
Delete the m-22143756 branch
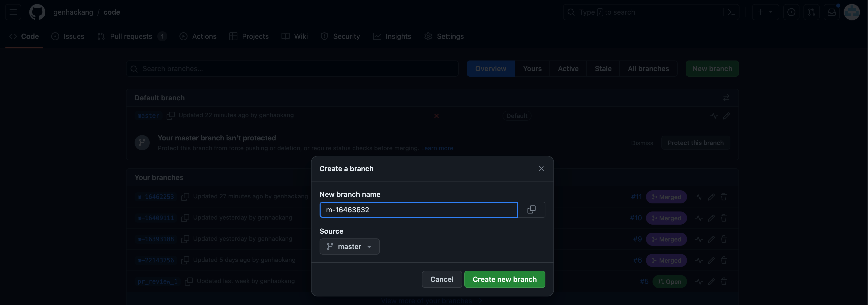[x=724, y=261]
